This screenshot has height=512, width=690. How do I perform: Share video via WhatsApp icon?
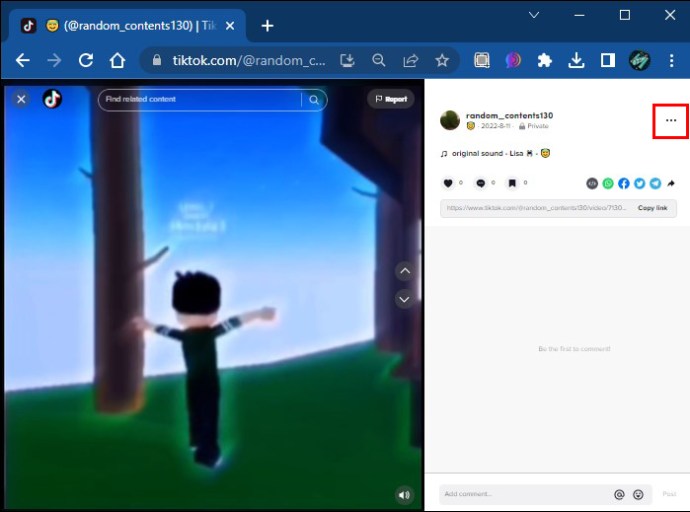(x=608, y=183)
